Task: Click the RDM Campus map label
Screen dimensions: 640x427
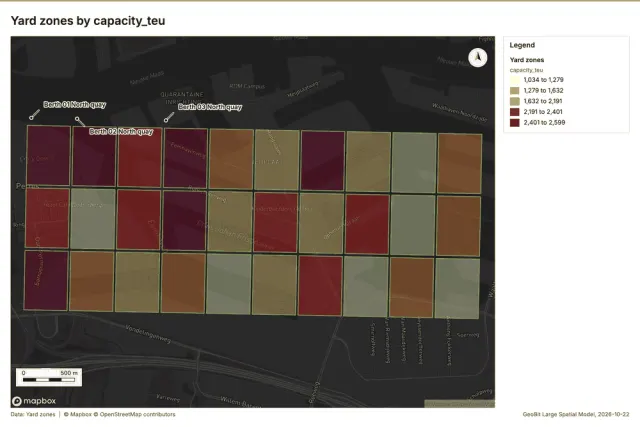Action: click(x=247, y=87)
